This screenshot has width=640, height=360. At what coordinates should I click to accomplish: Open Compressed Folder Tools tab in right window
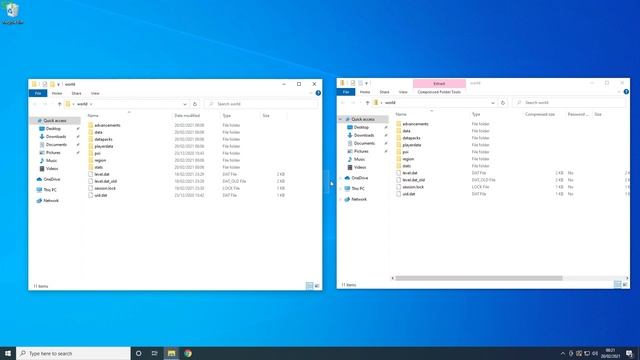pos(439,92)
